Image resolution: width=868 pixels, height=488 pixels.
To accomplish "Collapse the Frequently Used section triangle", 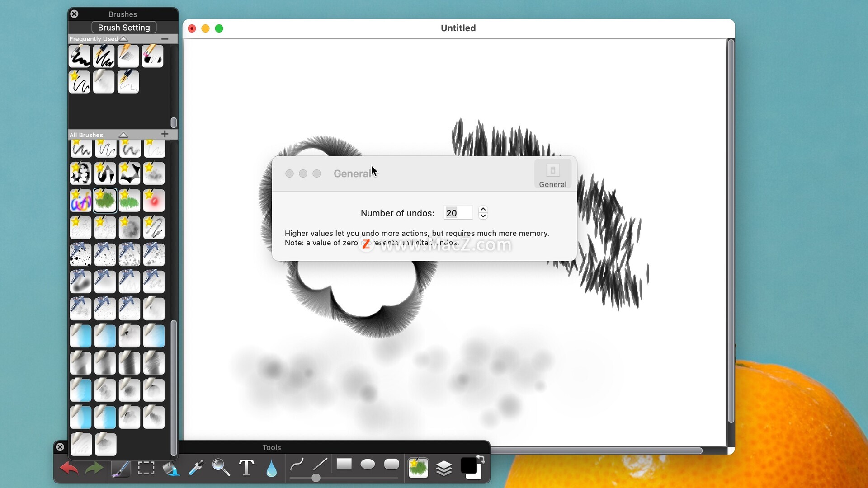I will [123, 39].
